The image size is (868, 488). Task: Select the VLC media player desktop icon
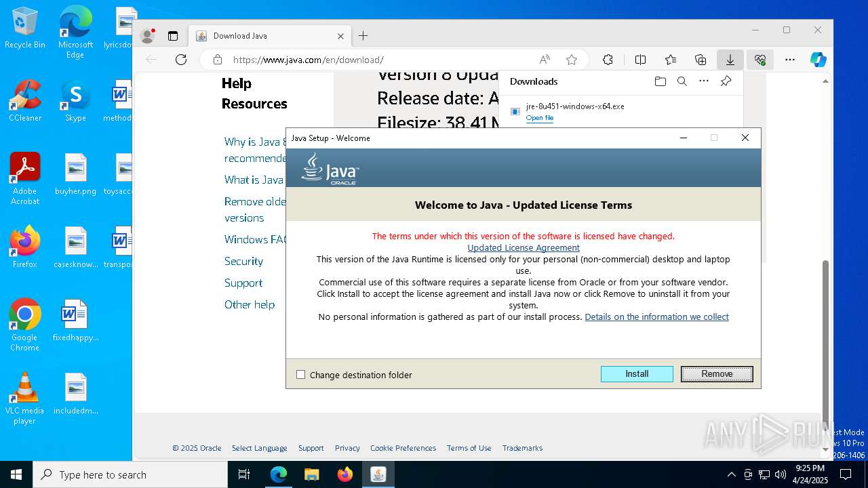pyautogui.click(x=25, y=398)
